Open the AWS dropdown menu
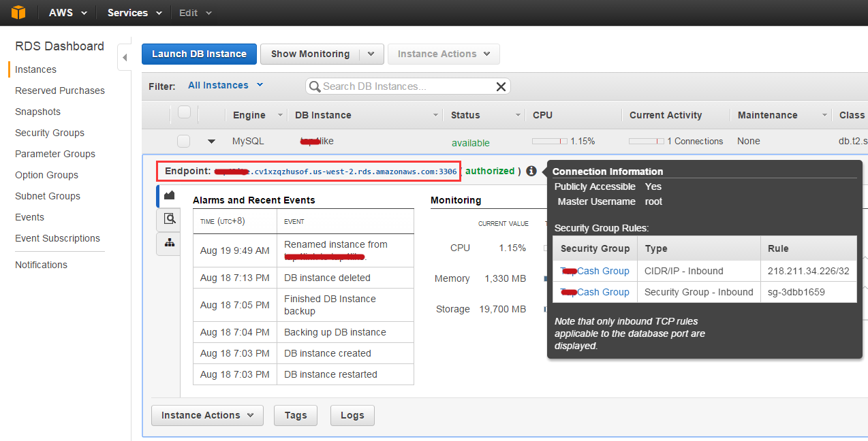Screen dimensions: 868x441 coord(68,13)
